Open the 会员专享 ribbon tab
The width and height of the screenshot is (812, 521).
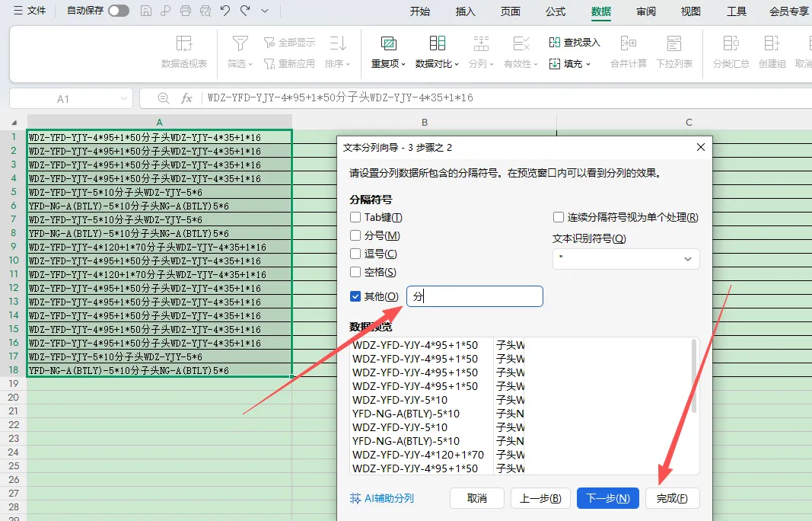789,11
